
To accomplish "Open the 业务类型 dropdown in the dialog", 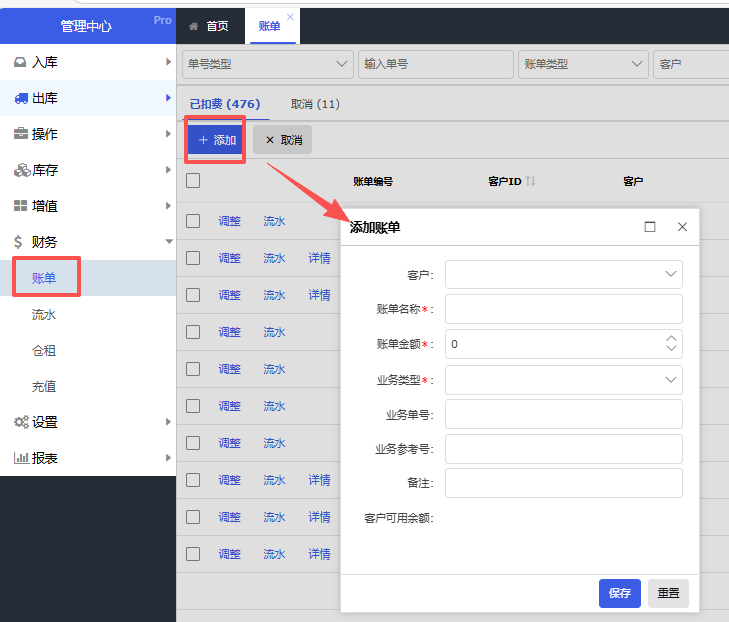I will 564,380.
